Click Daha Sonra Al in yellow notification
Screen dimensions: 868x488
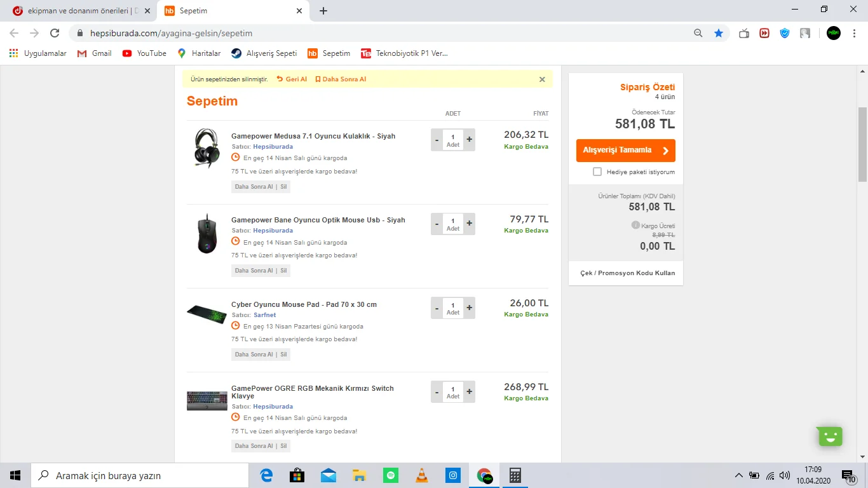[x=341, y=79]
